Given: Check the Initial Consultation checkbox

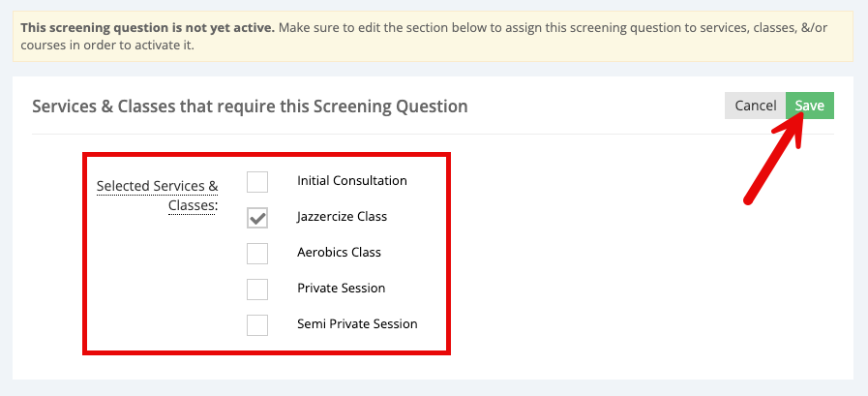Looking at the screenshot, I should point(257,182).
